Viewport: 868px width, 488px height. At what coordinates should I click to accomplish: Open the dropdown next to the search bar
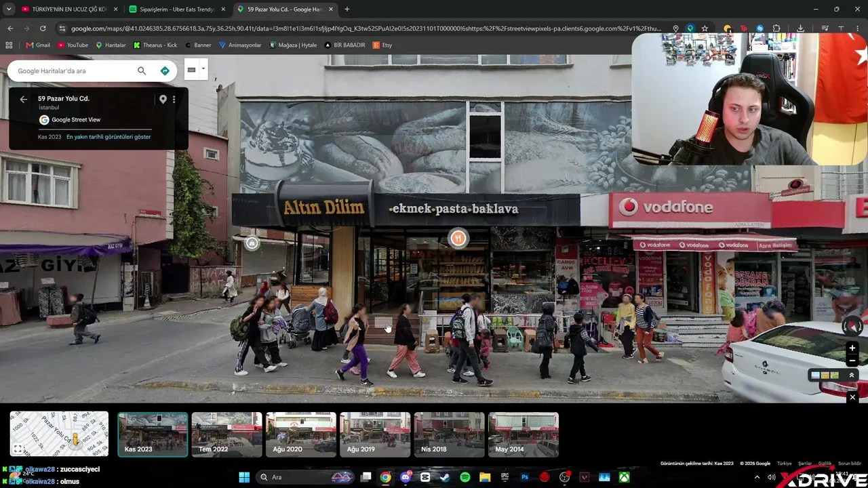pyautogui.click(x=203, y=69)
